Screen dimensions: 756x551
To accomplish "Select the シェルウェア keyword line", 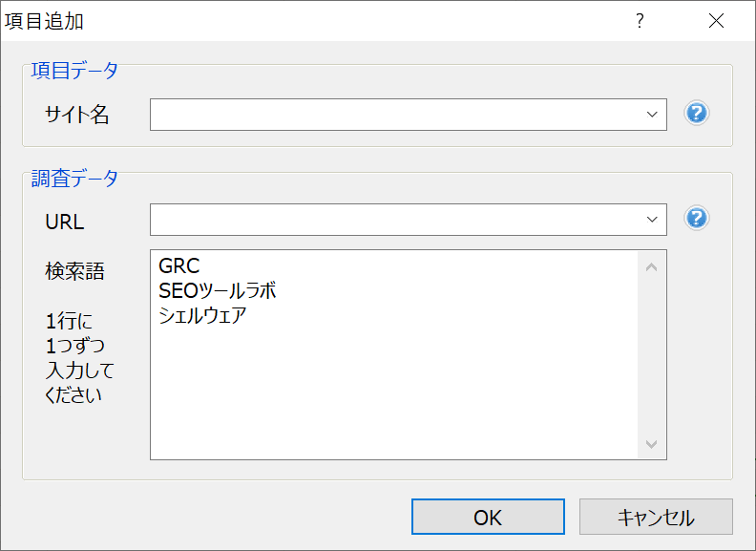I will click(x=202, y=315).
